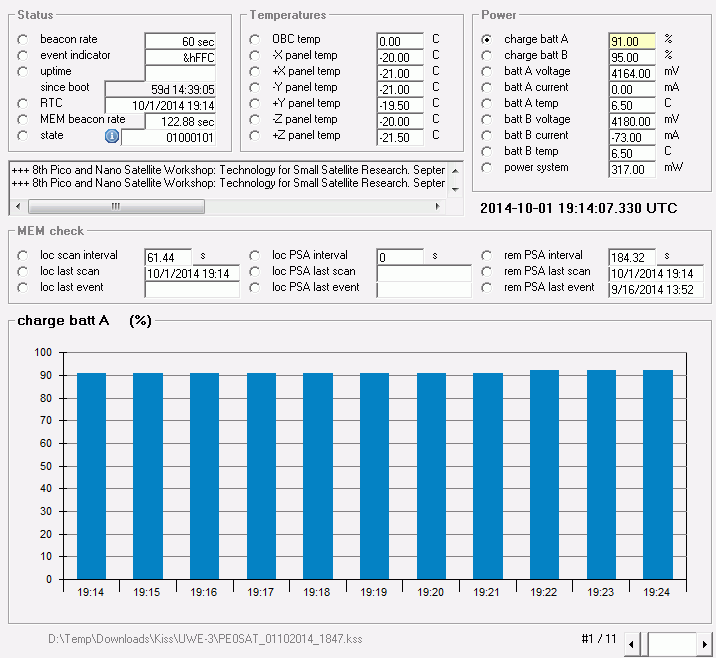Select the loc last event radio button
The width and height of the screenshot is (716, 658).
coord(22,288)
